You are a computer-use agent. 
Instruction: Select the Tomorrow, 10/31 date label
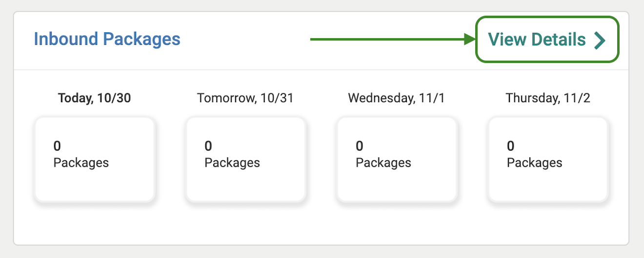point(245,98)
